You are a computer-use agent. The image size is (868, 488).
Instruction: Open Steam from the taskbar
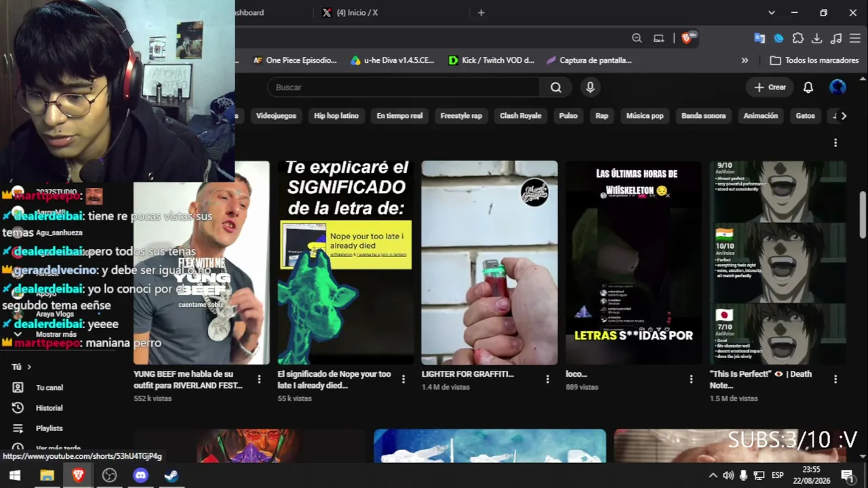[172, 475]
